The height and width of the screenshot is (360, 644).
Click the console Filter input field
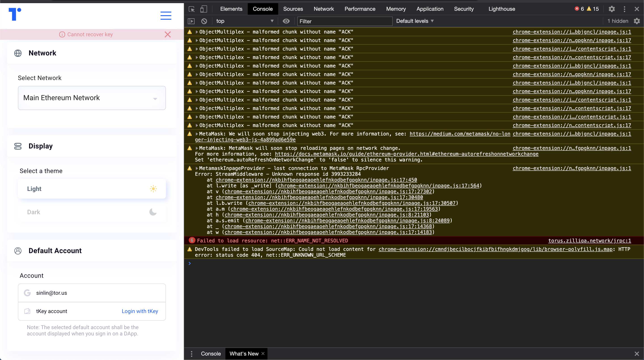[x=345, y=21]
